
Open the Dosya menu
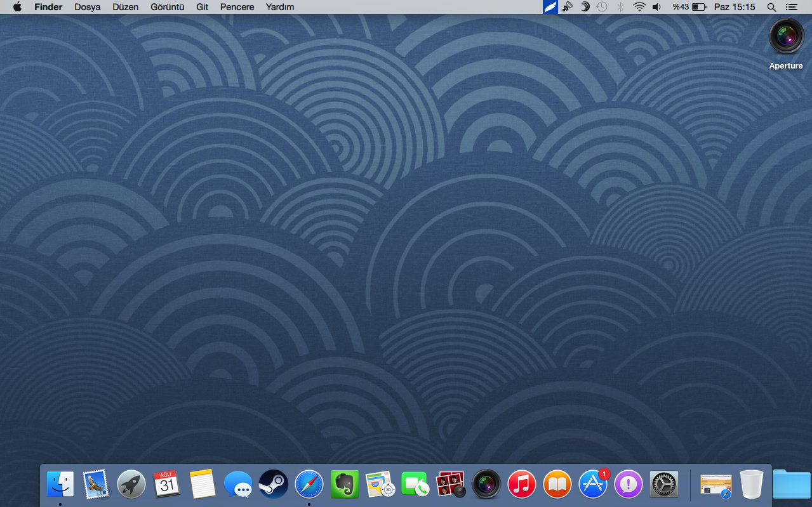tap(88, 7)
